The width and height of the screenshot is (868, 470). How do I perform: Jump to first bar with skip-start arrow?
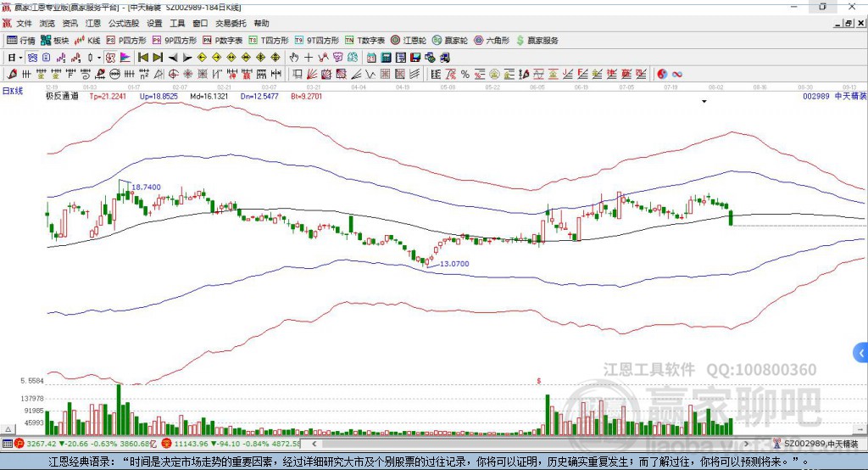(x=142, y=58)
